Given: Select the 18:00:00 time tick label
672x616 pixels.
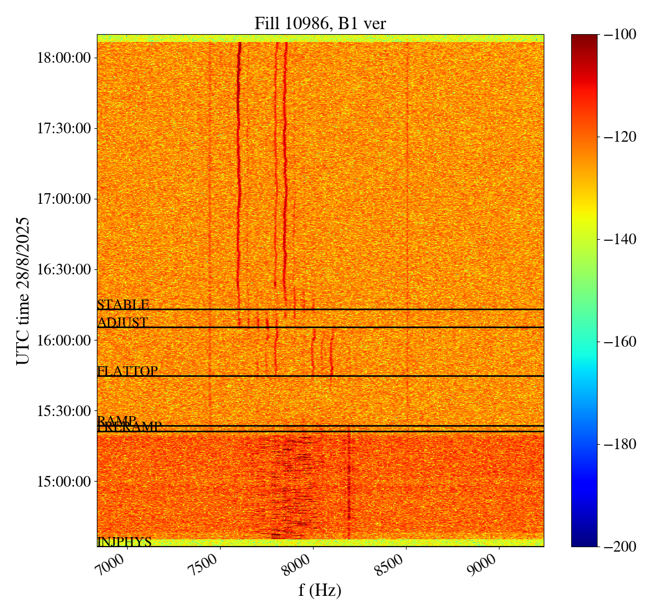Looking at the screenshot, I should pos(63,58).
